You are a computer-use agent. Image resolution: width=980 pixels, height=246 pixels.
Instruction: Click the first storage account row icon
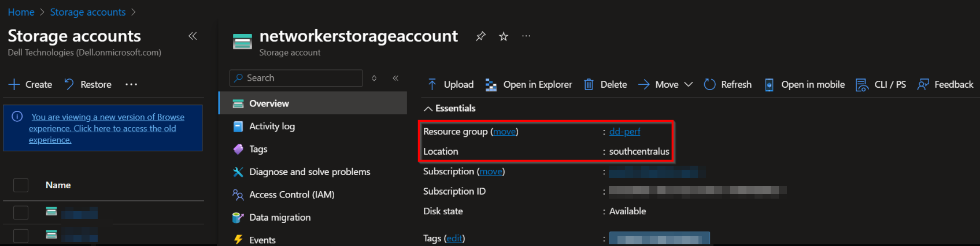[x=51, y=211]
